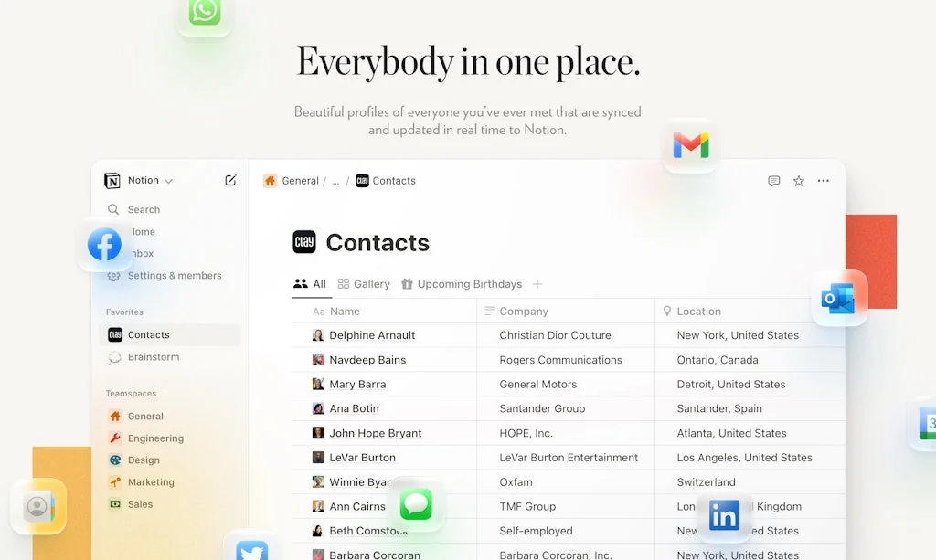
Task: Open the workspace switcher chevron next to Notion
Action: pos(166,180)
